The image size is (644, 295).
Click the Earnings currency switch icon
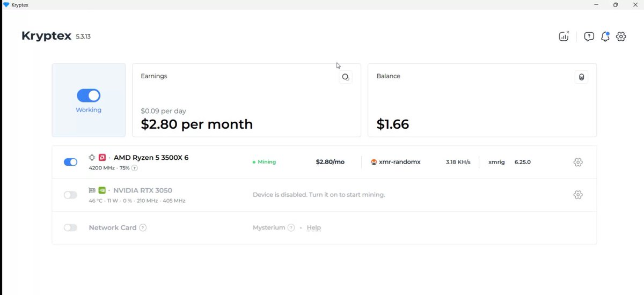(346, 77)
